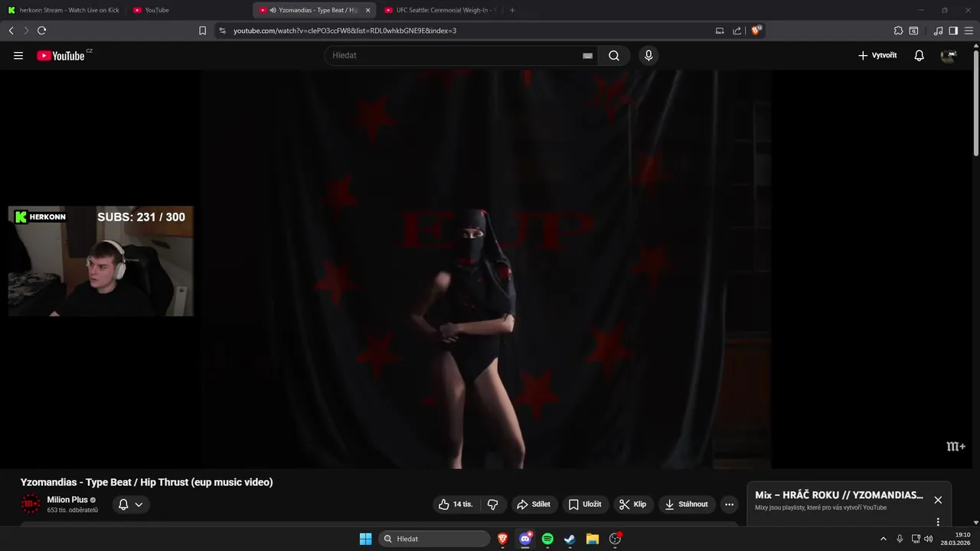Open browser extensions puzzle icon
The width and height of the screenshot is (980, 551).
click(898, 31)
